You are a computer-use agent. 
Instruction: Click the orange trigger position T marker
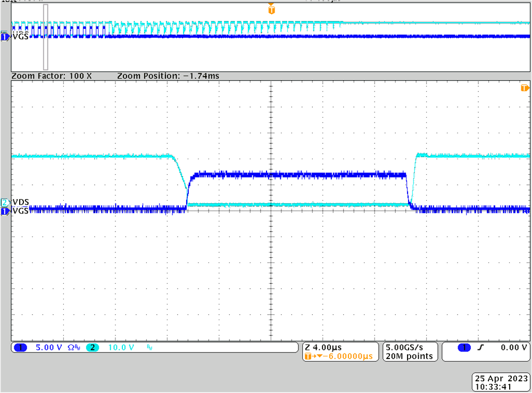coord(271,9)
